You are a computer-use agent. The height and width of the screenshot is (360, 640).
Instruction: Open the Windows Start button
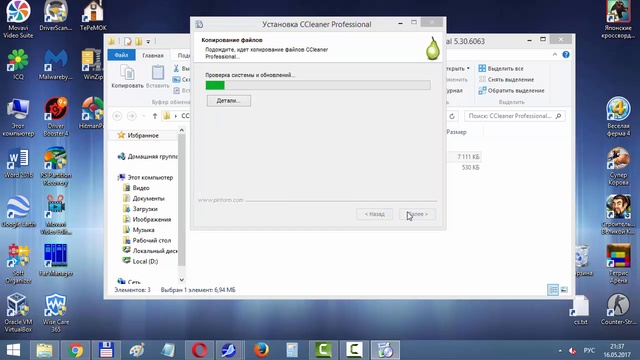13,350
